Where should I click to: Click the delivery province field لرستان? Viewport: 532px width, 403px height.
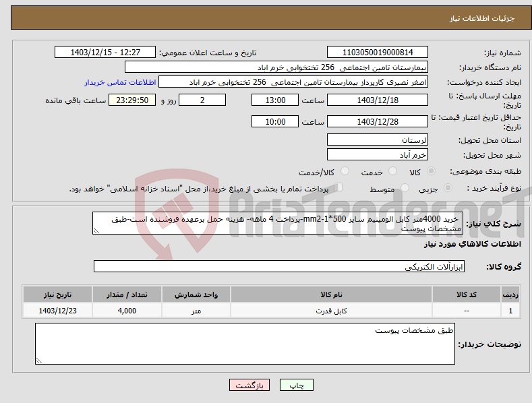pos(378,139)
